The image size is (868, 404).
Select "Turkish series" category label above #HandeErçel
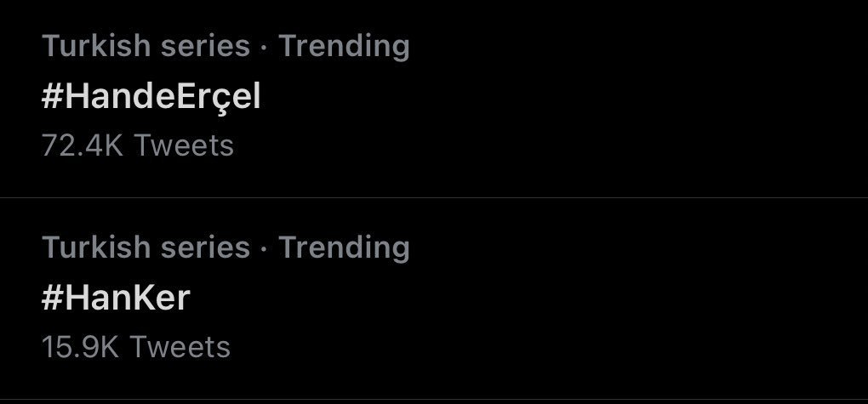pos(146,46)
